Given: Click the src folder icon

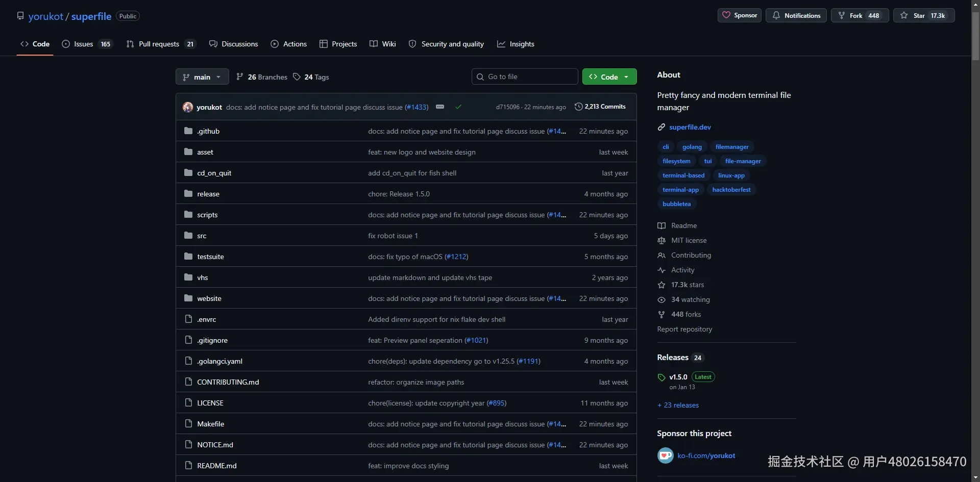Looking at the screenshot, I should tap(188, 236).
